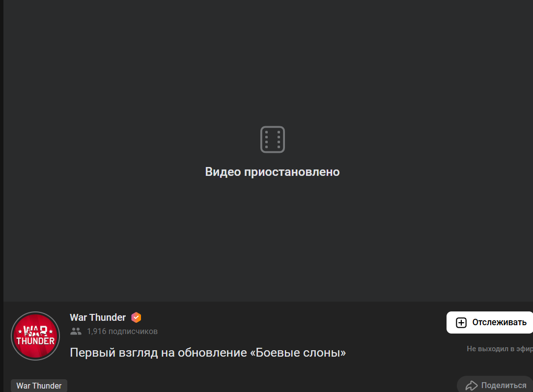The image size is (533, 392).
Task: Open the War Thunder channel avatar
Action: pyautogui.click(x=35, y=336)
